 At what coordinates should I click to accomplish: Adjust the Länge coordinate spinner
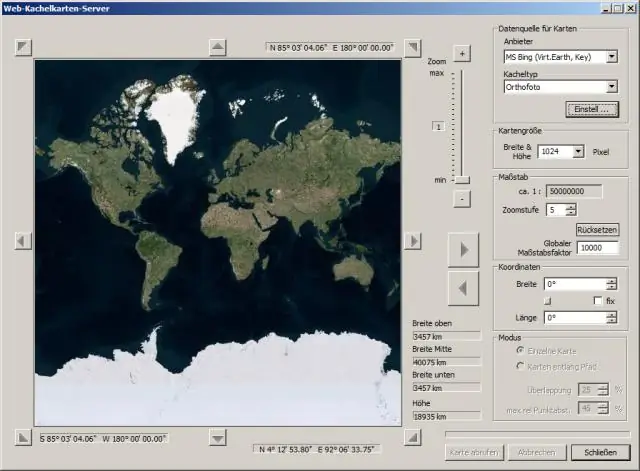[x=611, y=318]
